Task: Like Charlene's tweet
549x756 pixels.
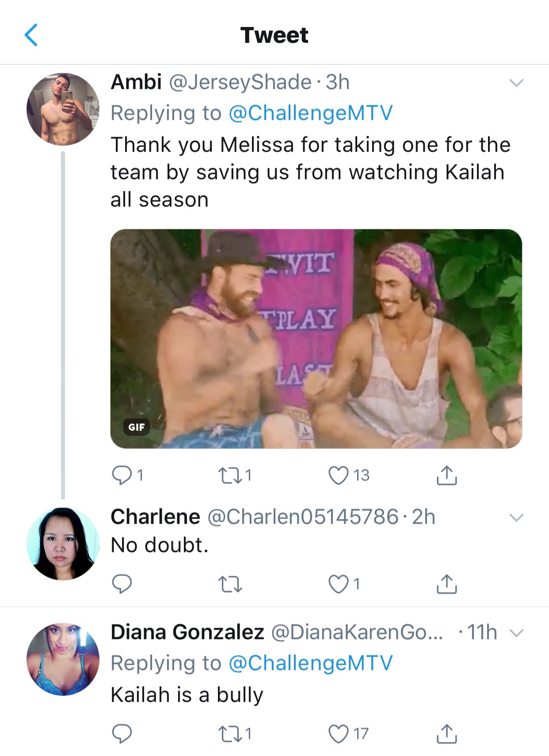Action: point(339,584)
